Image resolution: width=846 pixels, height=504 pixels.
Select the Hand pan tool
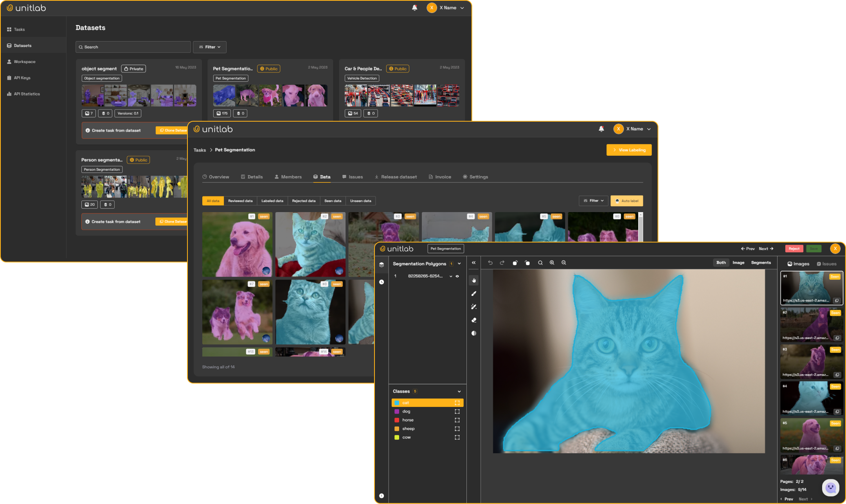click(474, 280)
